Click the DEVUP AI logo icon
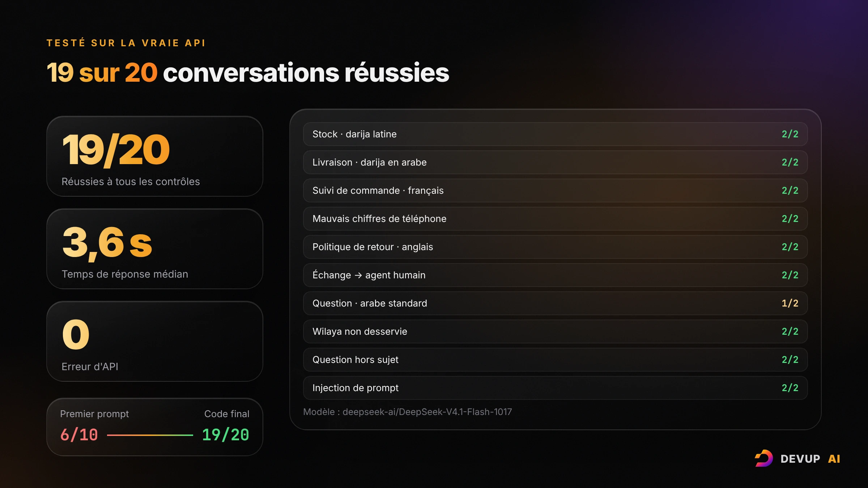The height and width of the screenshot is (488, 868). click(764, 458)
